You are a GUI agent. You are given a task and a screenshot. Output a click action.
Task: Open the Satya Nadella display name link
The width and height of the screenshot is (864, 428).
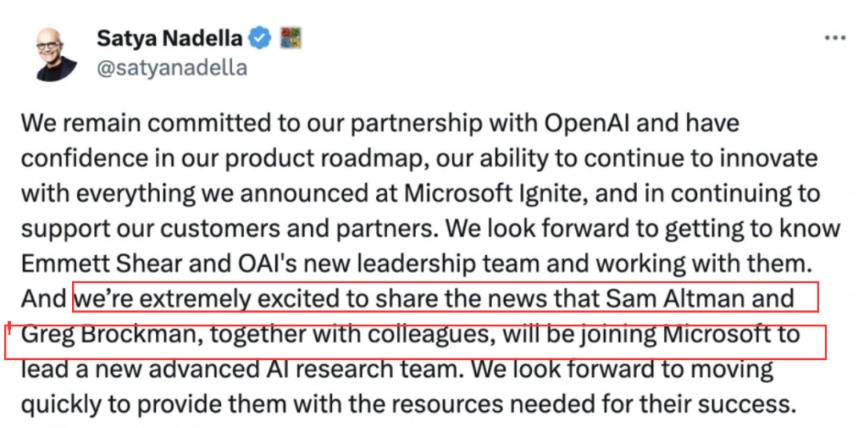(170, 39)
